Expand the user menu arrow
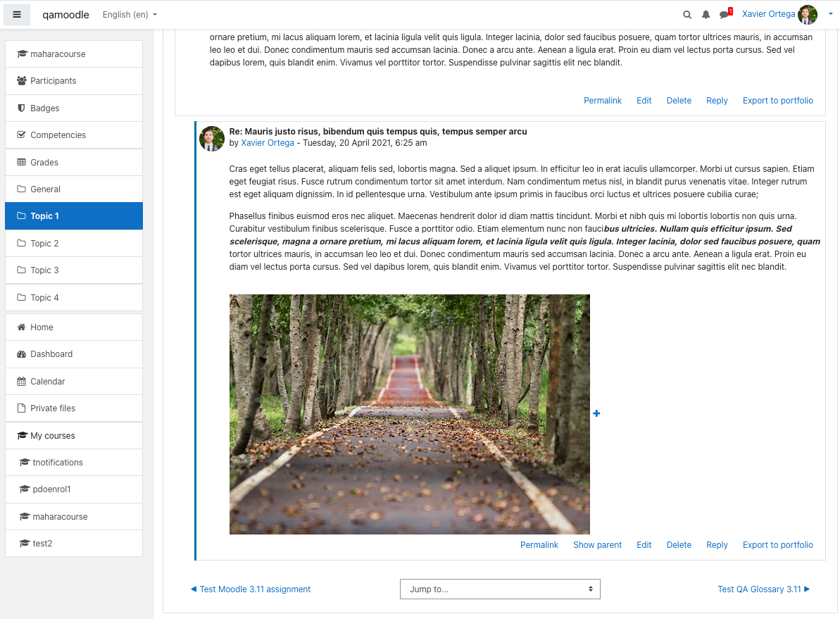 [830, 15]
